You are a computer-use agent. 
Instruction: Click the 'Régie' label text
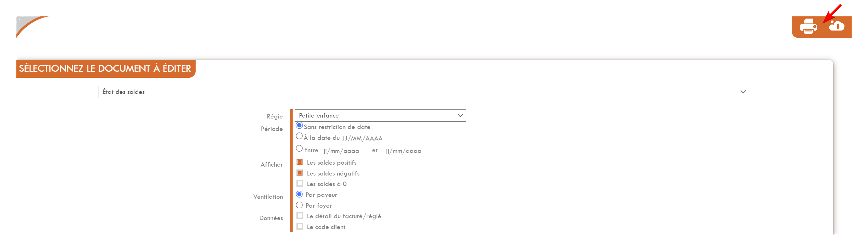pos(274,116)
